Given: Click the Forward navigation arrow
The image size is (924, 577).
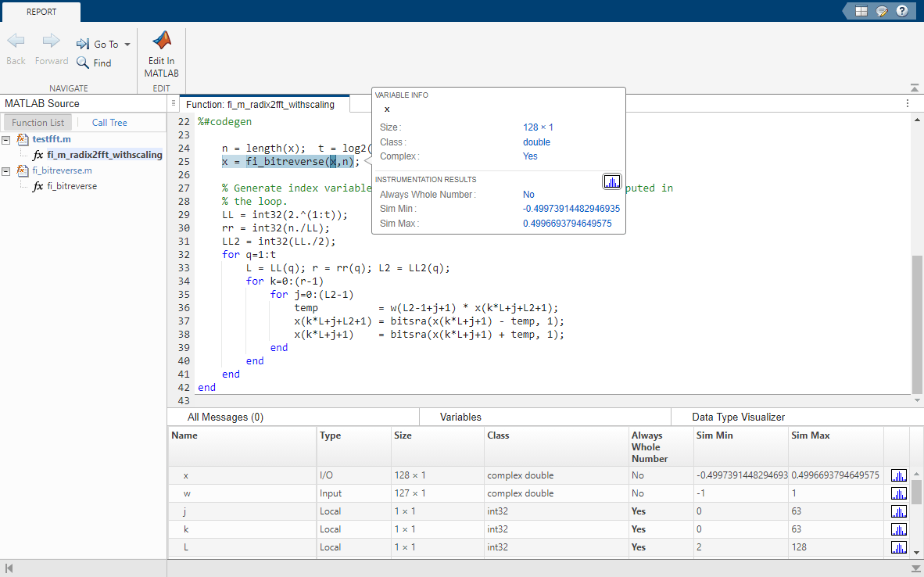Looking at the screenshot, I should pyautogui.click(x=52, y=41).
